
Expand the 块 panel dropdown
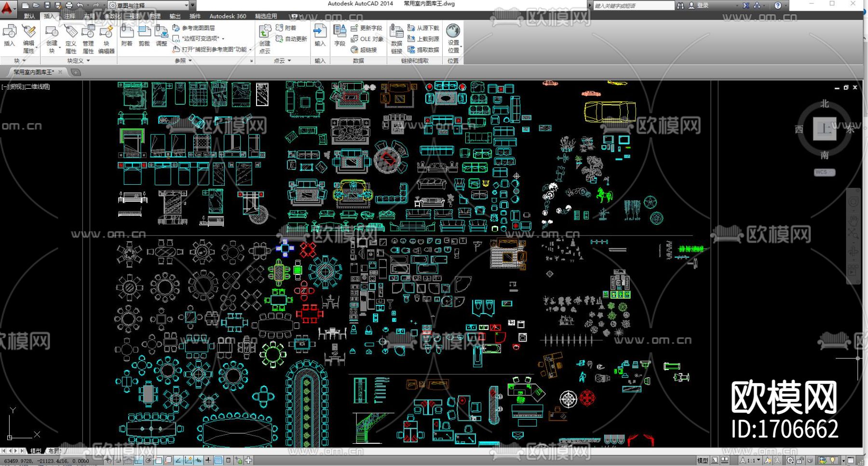click(20, 61)
